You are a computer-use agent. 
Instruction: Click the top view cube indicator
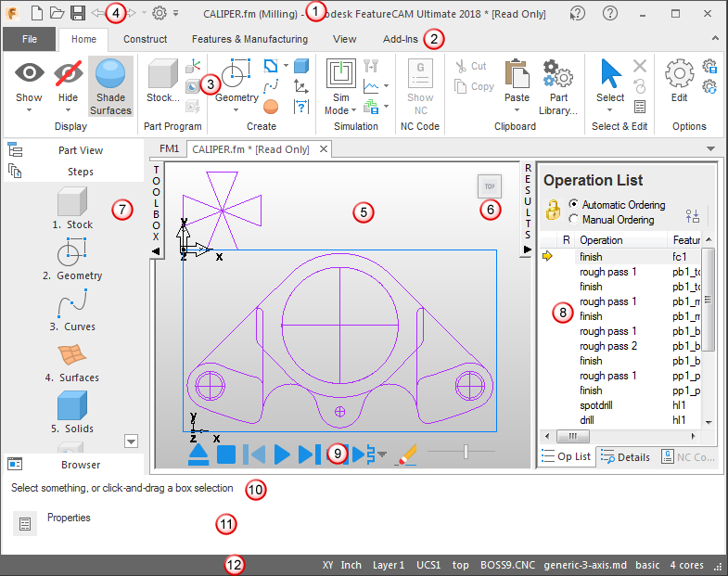click(x=490, y=186)
